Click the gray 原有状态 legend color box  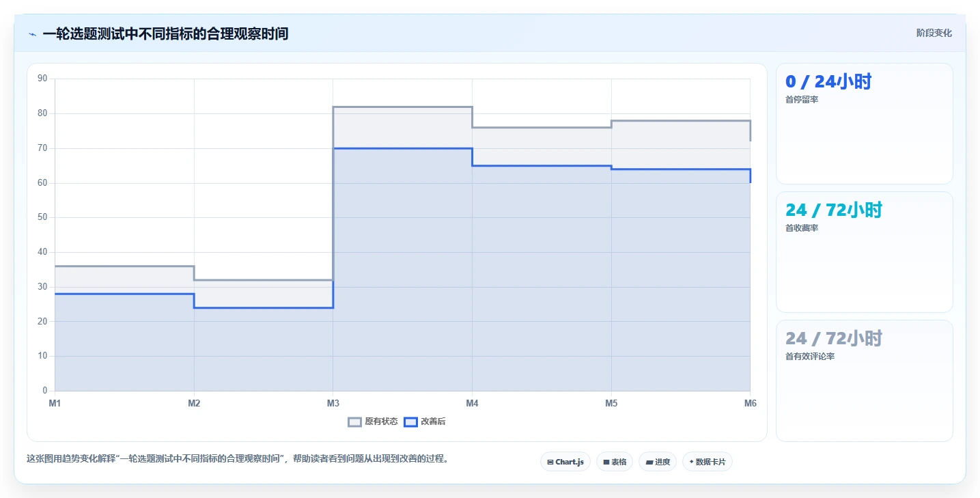coord(354,421)
